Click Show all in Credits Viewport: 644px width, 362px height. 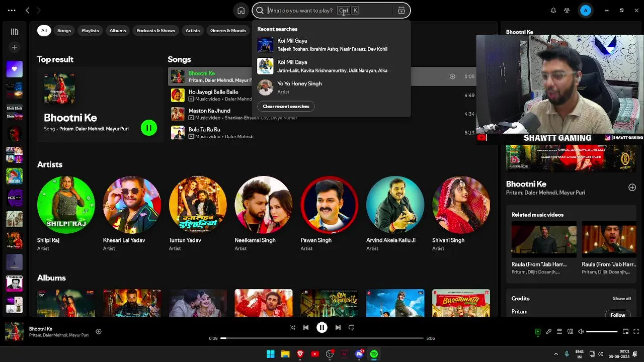(621, 299)
